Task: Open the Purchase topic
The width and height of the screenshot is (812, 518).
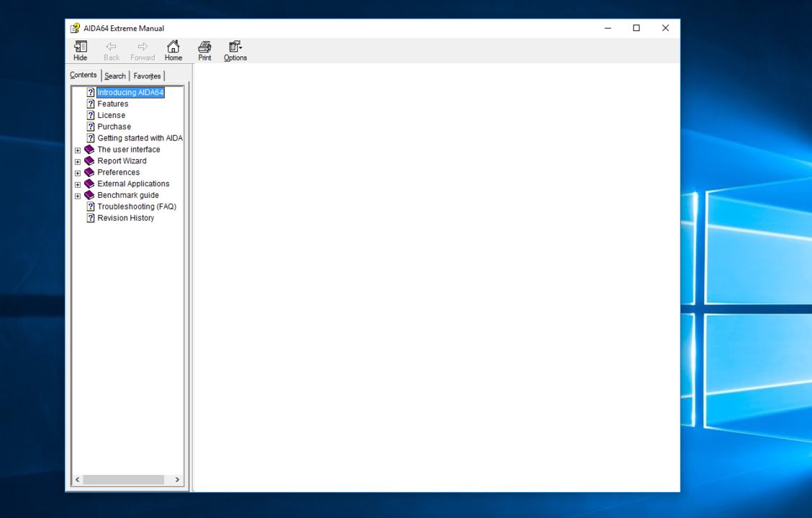Action: tap(114, 127)
